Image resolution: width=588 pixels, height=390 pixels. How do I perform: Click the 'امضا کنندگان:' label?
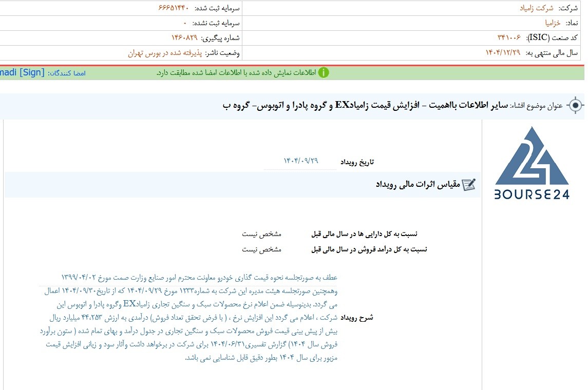click(x=67, y=73)
